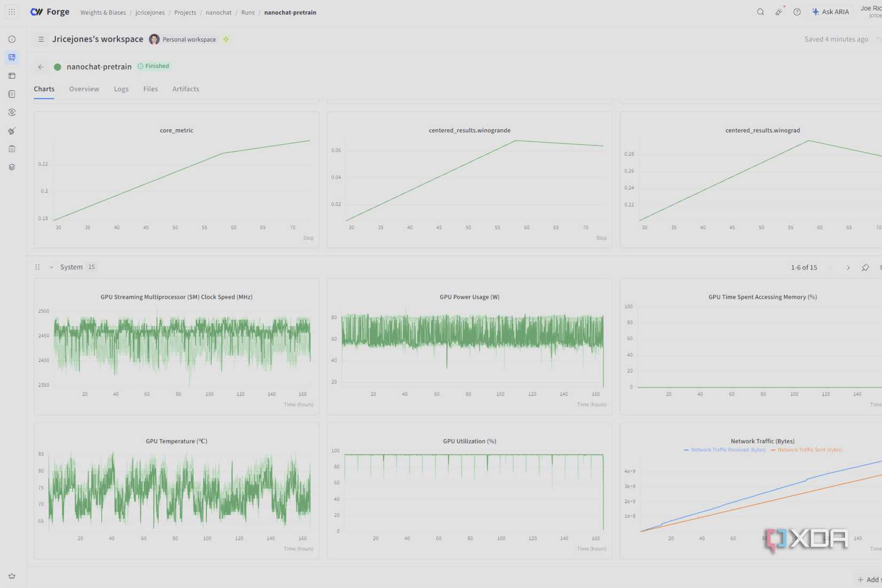Open the Files tab
This screenshot has width=882, height=588.
pyautogui.click(x=150, y=89)
